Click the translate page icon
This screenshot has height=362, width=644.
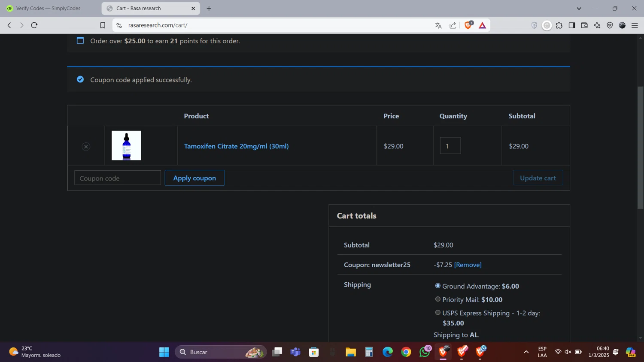pos(438,25)
